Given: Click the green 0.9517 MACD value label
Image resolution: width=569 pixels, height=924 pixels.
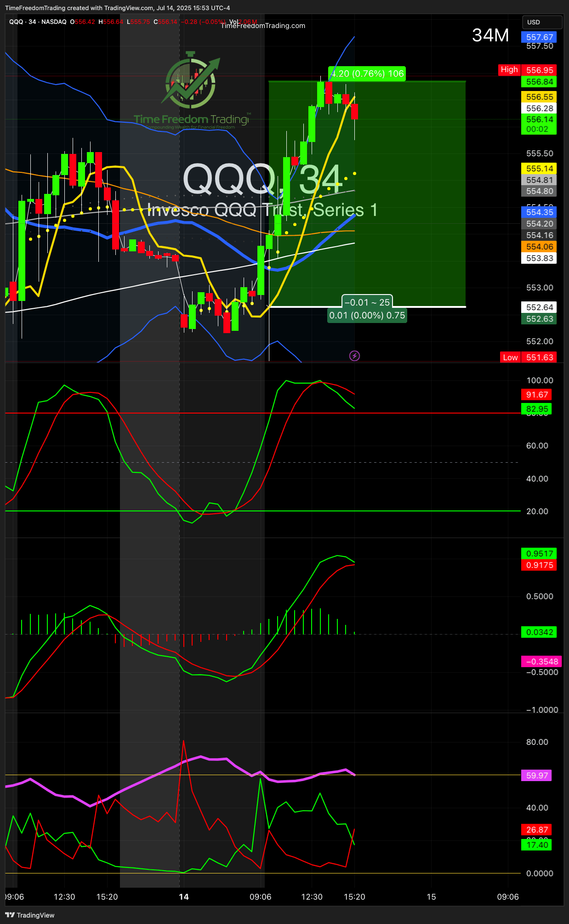Looking at the screenshot, I should (539, 554).
